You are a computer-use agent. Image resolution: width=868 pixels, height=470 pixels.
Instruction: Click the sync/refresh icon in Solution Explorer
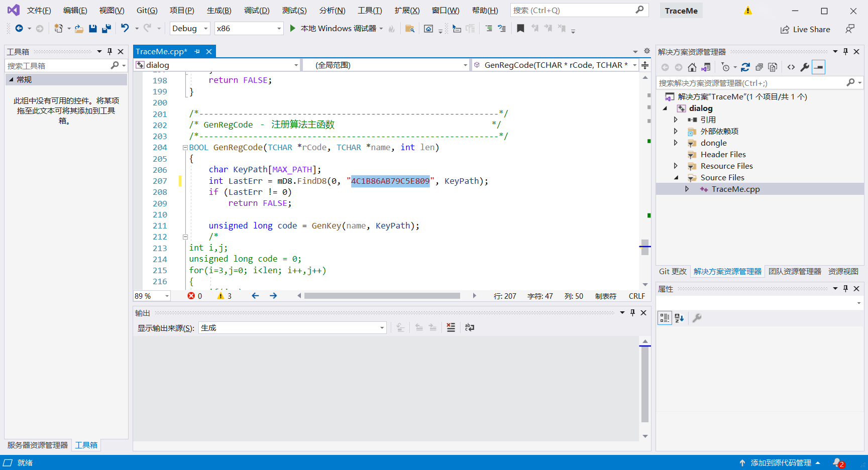click(745, 67)
